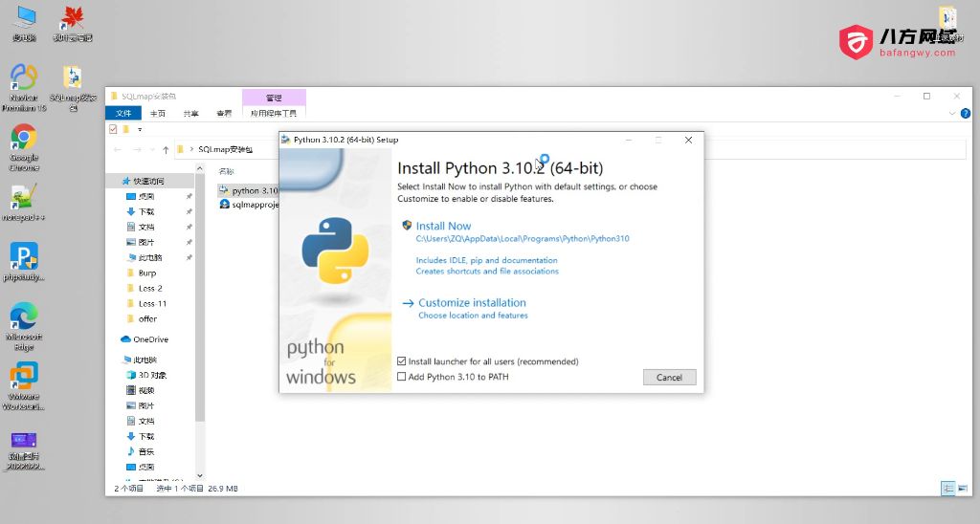This screenshot has height=524, width=980.
Task: Select 3D 对象 under This PC
Action: (146, 376)
